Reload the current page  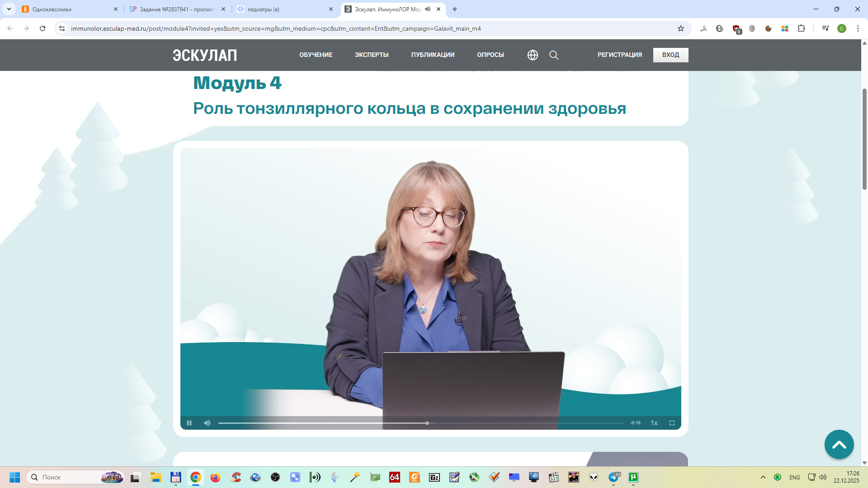(x=42, y=28)
